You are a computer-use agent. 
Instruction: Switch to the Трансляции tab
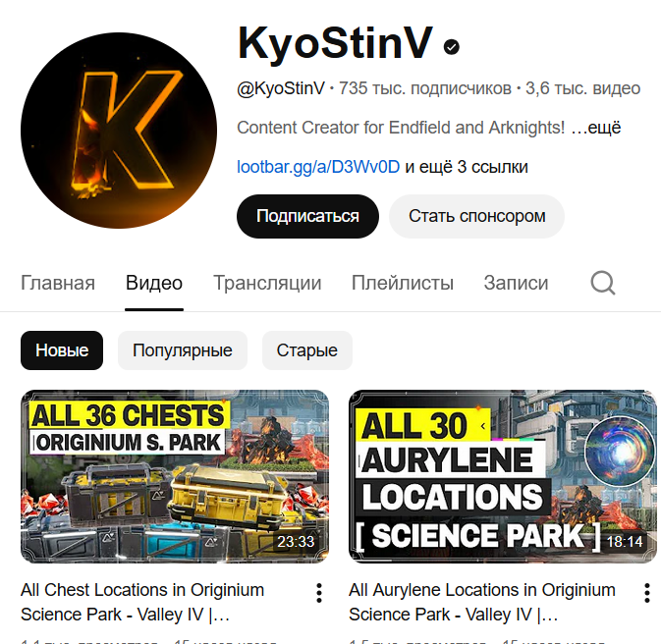[267, 283]
